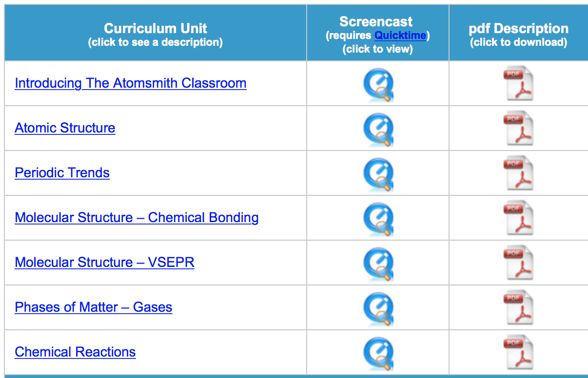Play the Atomic Structure QuickTime screencast
588x378 pixels.
click(x=378, y=131)
